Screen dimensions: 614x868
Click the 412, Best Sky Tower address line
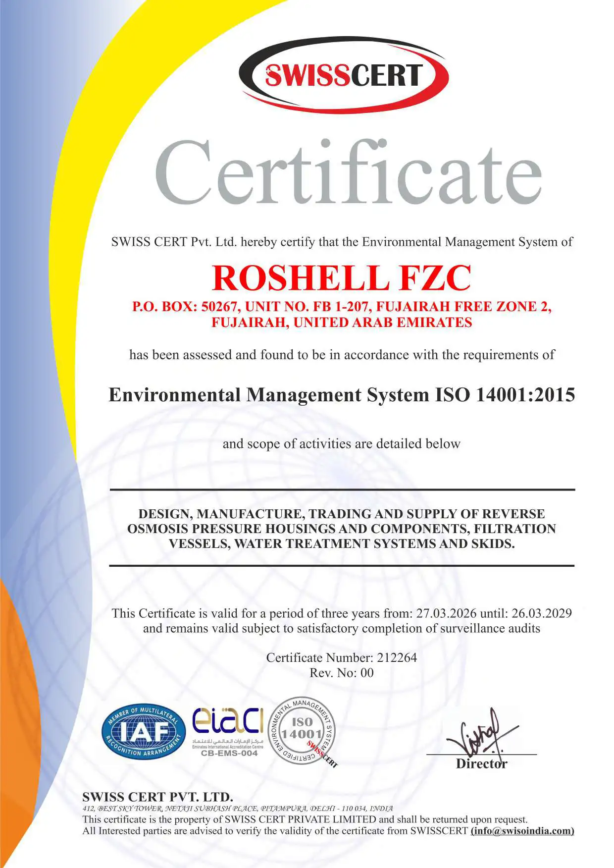[238, 809]
